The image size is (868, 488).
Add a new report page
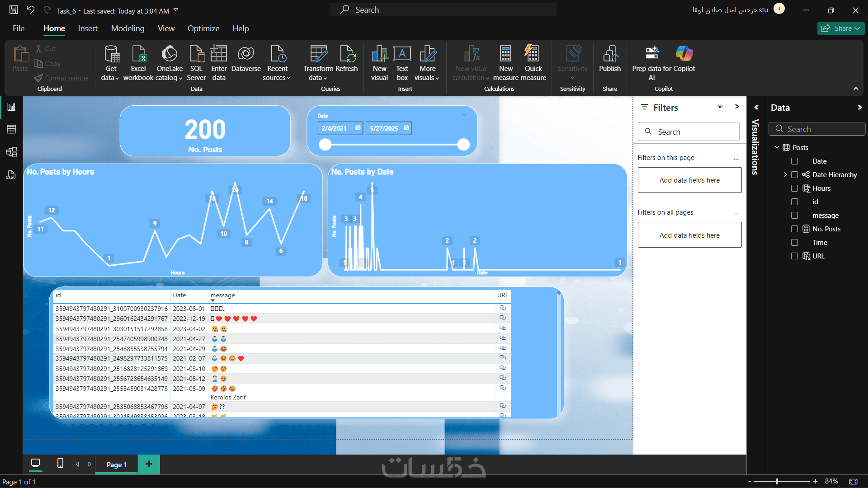click(149, 464)
